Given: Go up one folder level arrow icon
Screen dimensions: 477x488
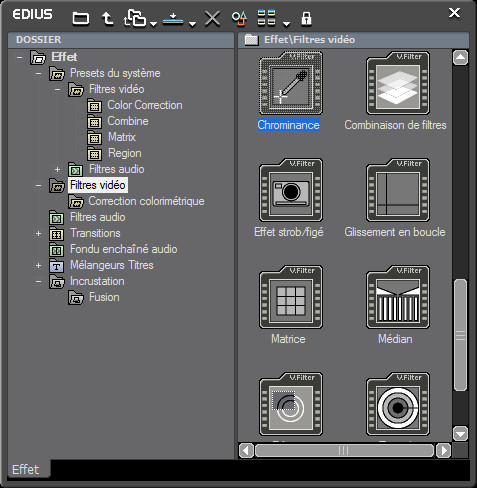Looking at the screenshot, I should click(107, 18).
